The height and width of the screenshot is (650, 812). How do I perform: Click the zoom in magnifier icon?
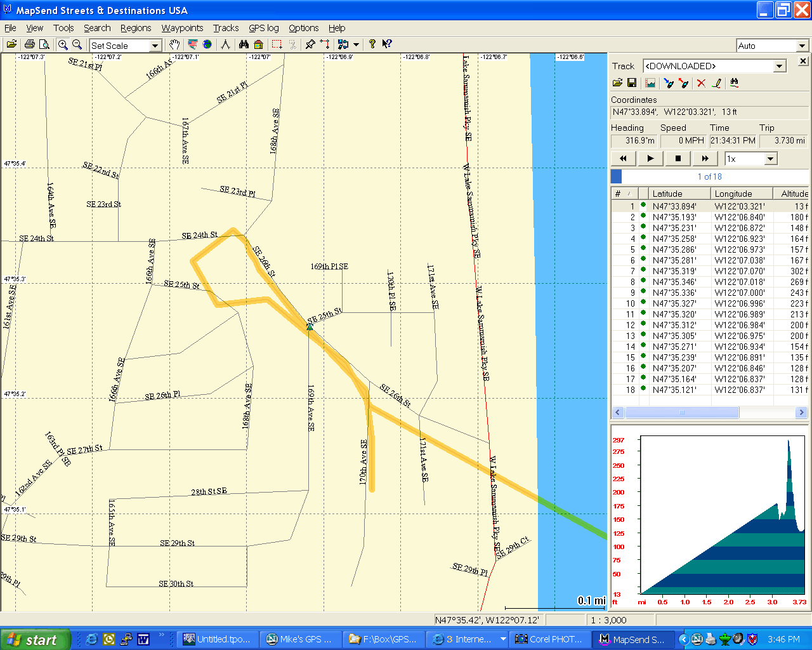coord(63,44)
